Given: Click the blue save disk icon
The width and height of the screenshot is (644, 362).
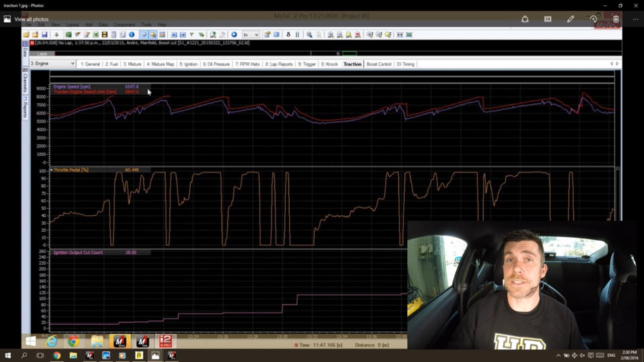Looking at the screenshot, I should tap(44, 34).
